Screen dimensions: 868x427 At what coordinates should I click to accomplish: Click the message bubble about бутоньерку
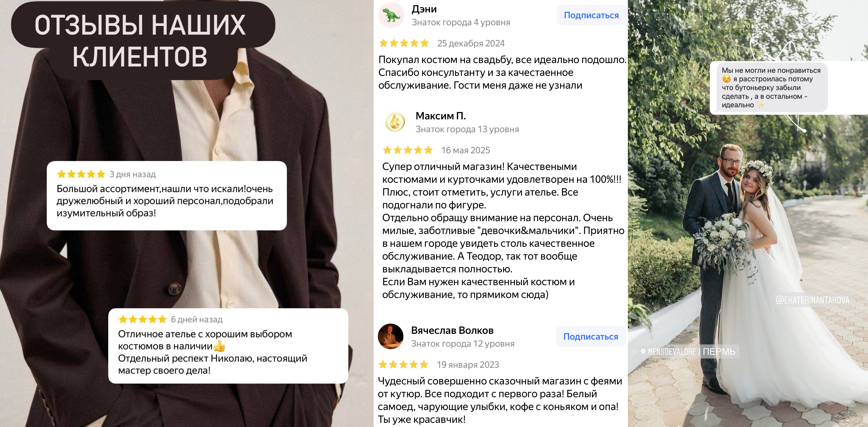769,87
